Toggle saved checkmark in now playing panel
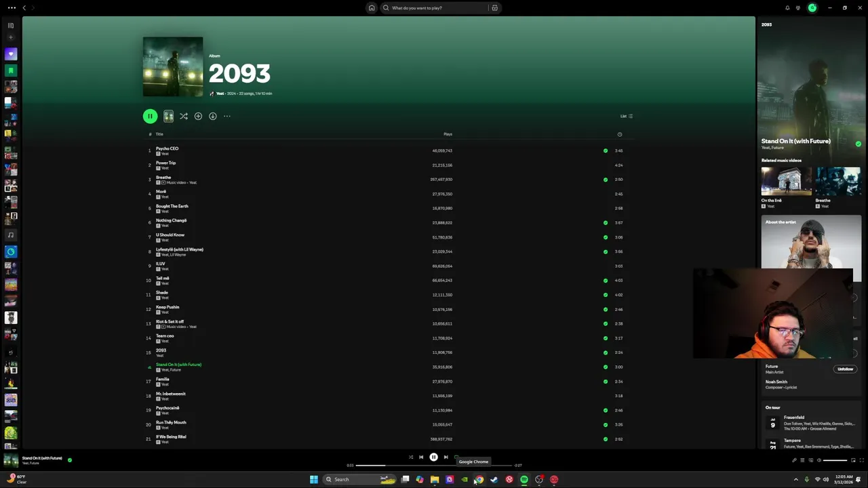868x488 pixels. point(858,144)
